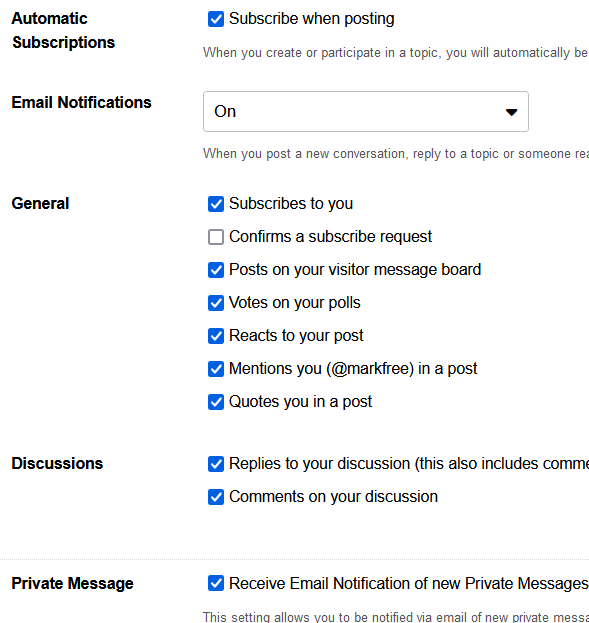This screenshot has width=589, height=623.
Task: Toggle Subscribes to you checkbox
Action: 216,204
